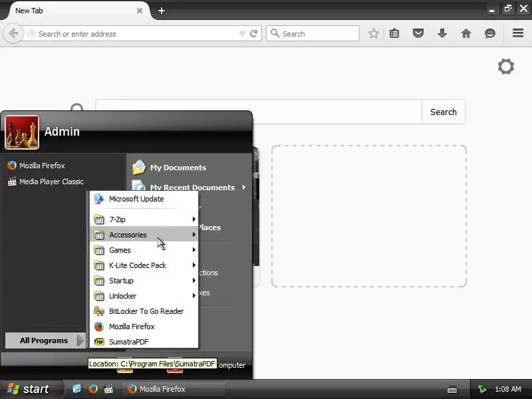
Task: Click All Programs button
Action: click(45, 340)
